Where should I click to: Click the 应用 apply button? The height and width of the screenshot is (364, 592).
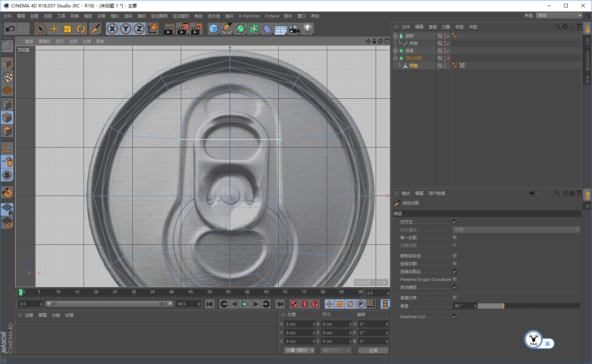(x=373, y=351)
